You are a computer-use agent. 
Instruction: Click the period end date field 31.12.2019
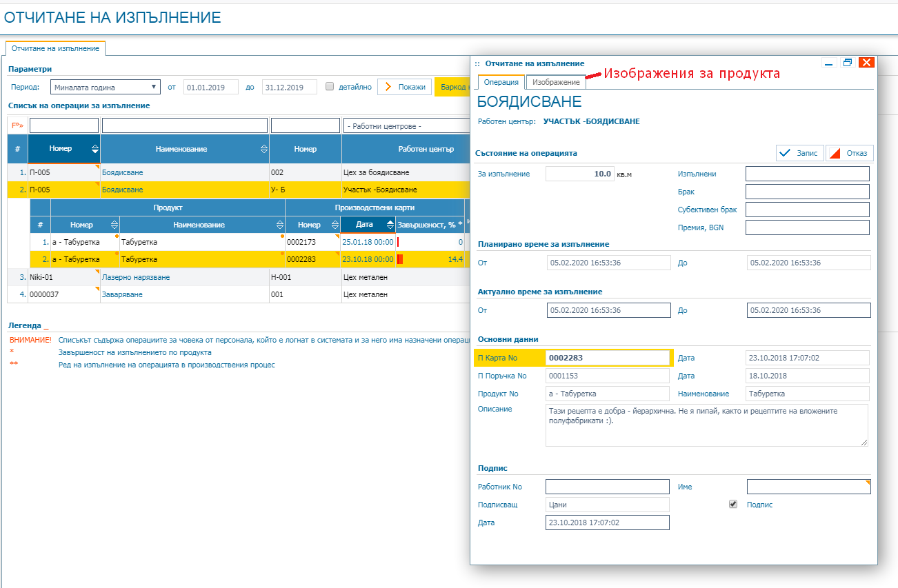[290, 87]
